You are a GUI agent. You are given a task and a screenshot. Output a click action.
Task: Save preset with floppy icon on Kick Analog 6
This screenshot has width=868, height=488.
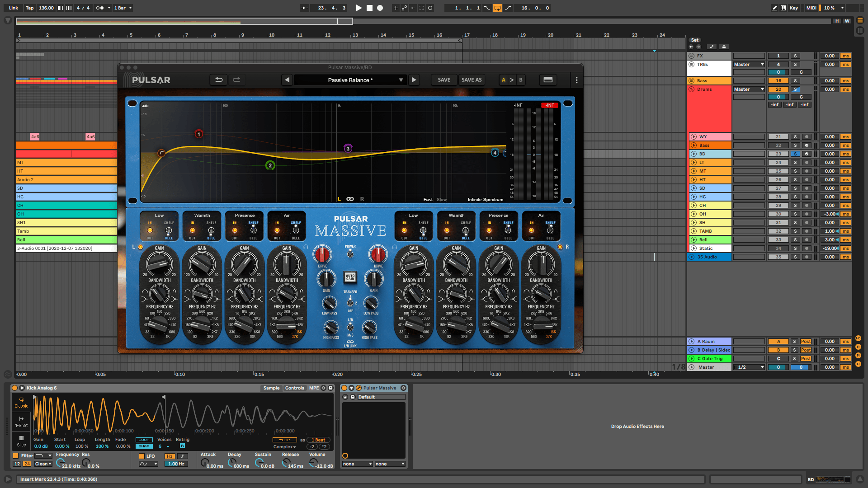[330, 388]
